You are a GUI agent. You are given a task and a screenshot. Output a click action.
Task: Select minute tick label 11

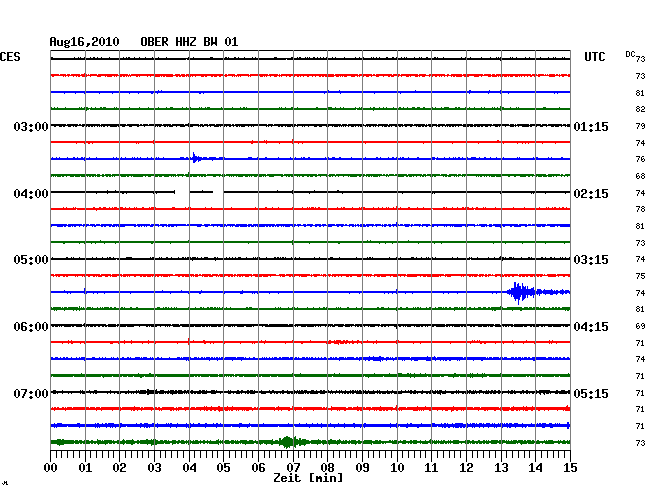click(x=432, y=468)
